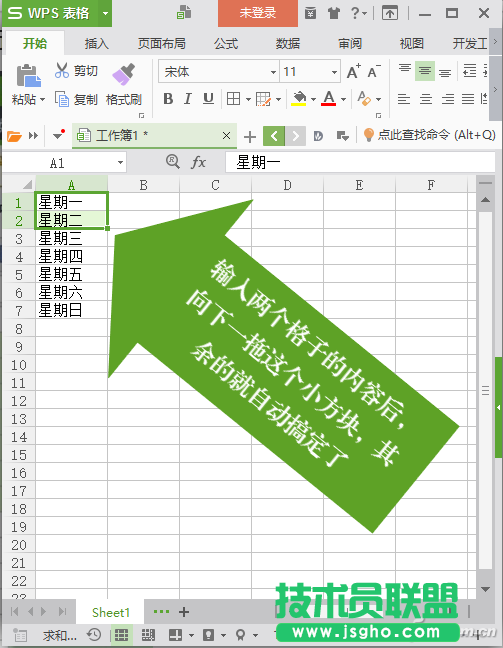Switch to the 开始 ribbon tab
The image size is (503, 648).
click(x=35, y=43)
